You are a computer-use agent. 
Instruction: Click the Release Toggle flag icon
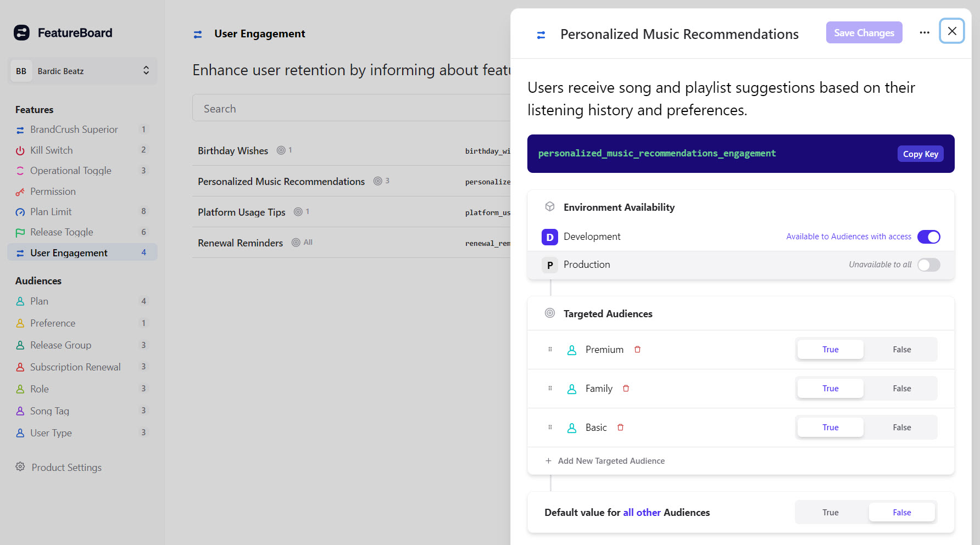coord(20,232)
